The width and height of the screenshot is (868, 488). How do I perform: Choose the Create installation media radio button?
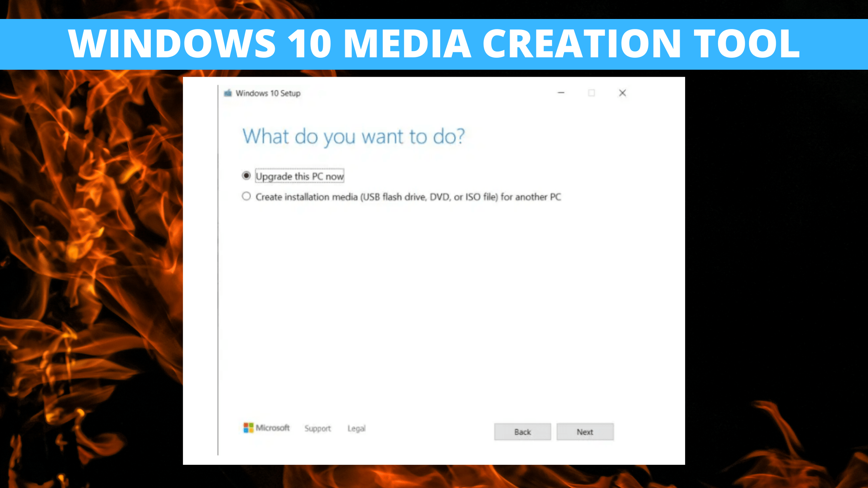pyautogui.click(x=246, y=196)
